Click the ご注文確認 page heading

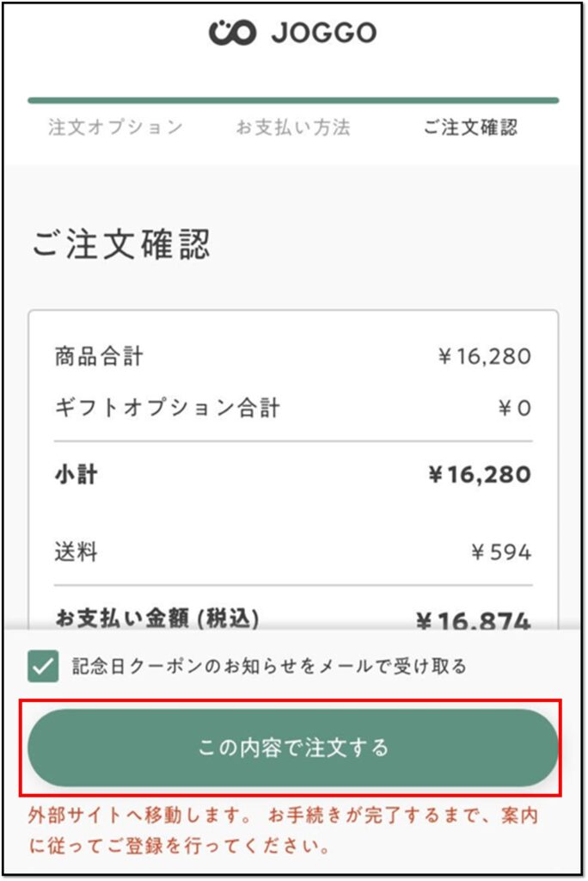tap(121, 244)
